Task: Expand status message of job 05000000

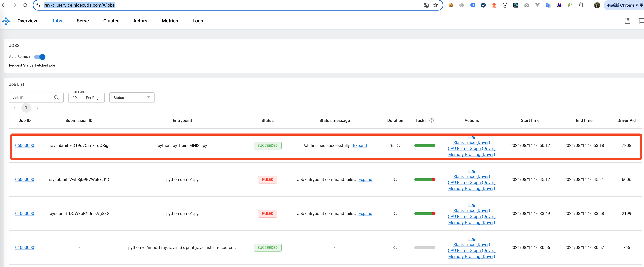Action: (365, 180)
